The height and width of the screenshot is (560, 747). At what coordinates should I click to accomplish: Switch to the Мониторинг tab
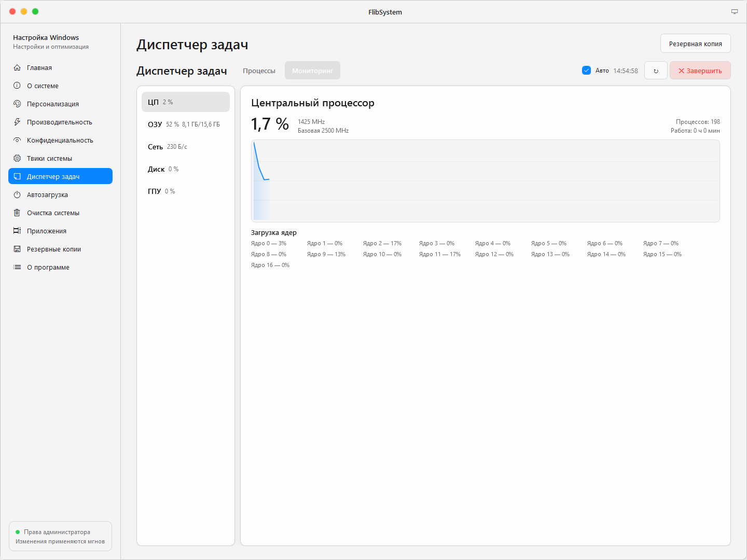(x=312, y=71)
